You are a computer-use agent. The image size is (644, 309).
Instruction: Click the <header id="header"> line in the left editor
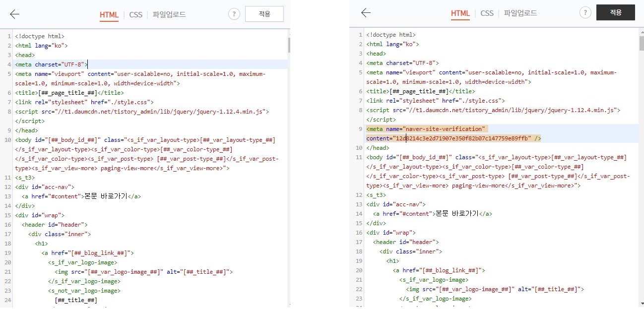coord(55,225)
